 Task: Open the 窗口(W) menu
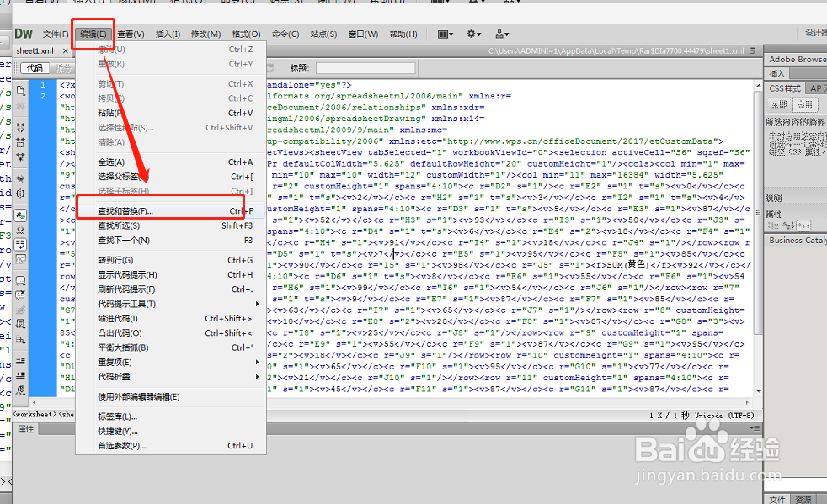[x=363, y=34]
